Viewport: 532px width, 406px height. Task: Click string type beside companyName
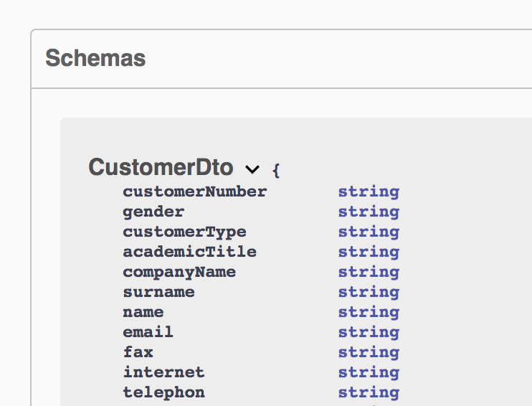pos(369,273)
